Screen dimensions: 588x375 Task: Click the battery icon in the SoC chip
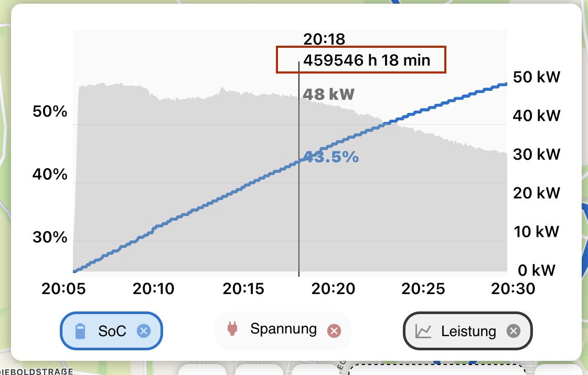pos(80,331)
